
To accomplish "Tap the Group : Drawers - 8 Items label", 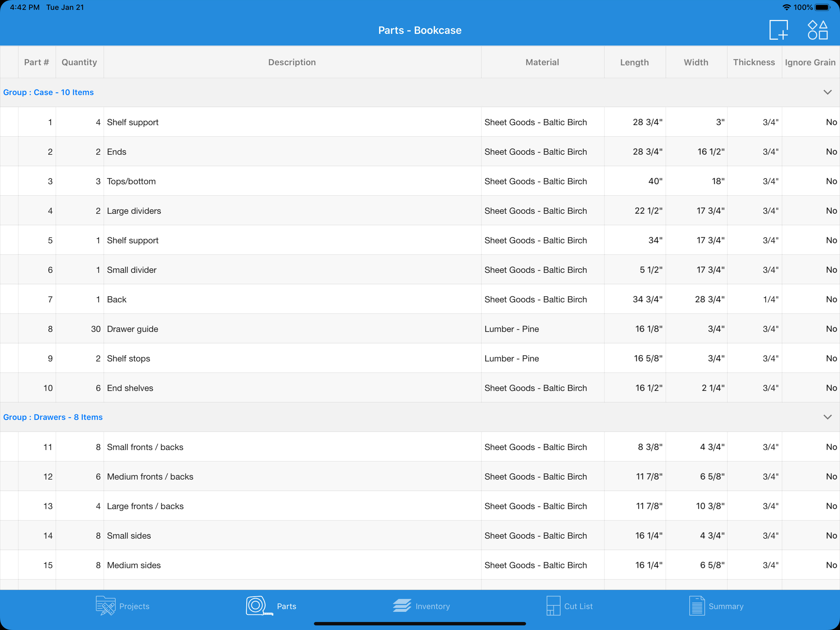I will coord(53,417).
